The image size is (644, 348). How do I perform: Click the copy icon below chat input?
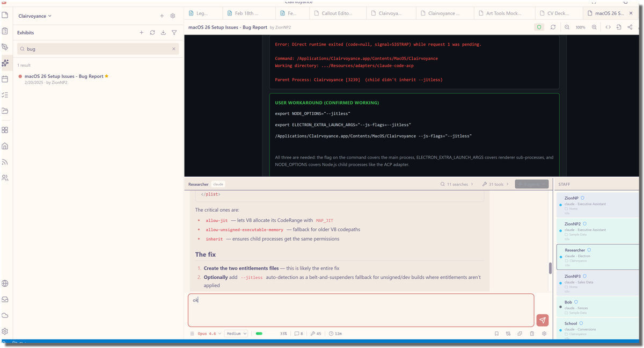(520, 334)
